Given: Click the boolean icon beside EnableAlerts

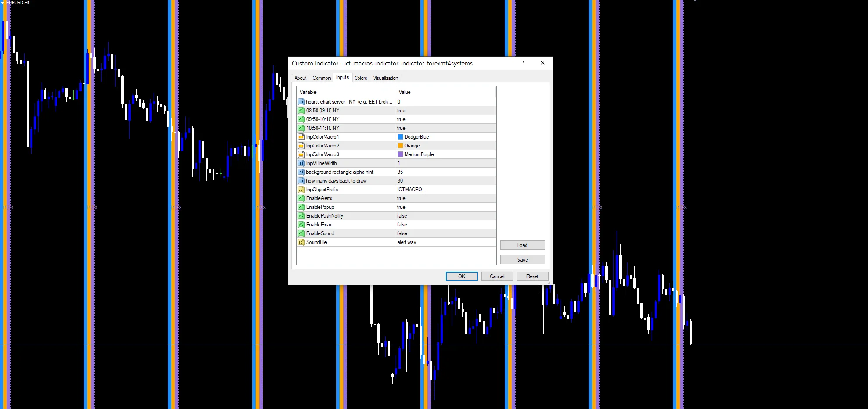Looking at the screenshot, I should (301, 198).
